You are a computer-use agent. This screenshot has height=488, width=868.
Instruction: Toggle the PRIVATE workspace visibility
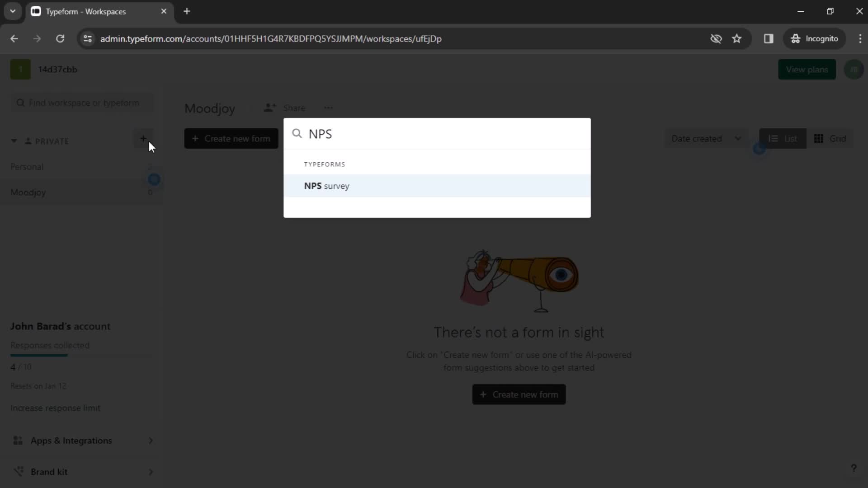point(13,141)
